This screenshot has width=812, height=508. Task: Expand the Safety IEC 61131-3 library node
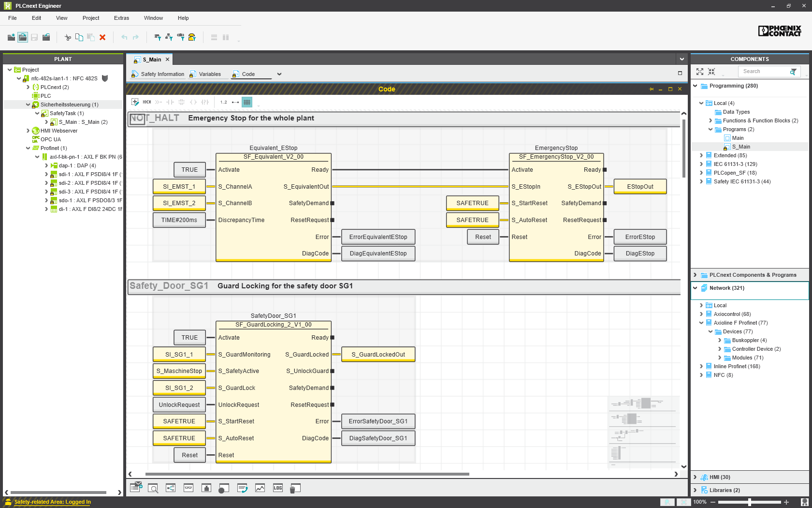tap(701, 181)
